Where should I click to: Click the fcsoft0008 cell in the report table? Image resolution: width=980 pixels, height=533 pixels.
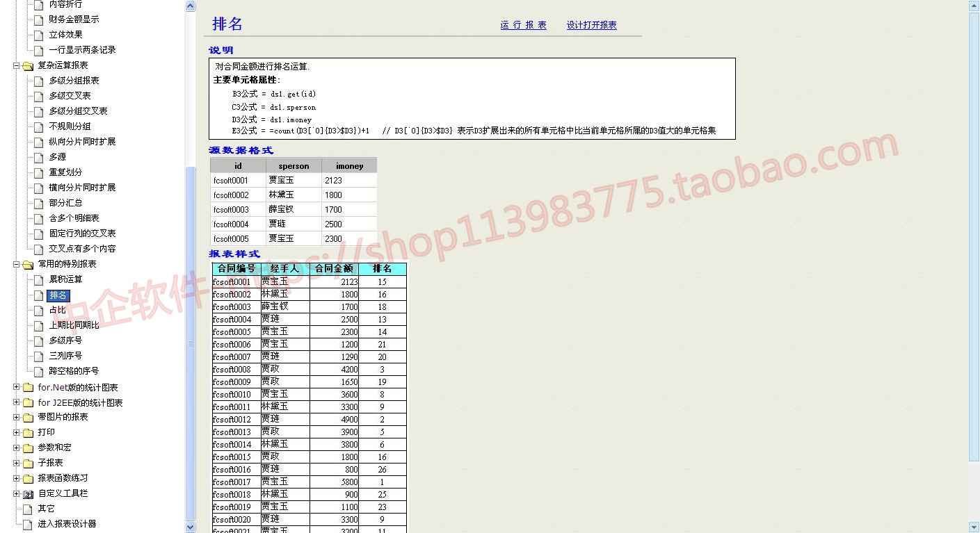(x=236, y=370)
